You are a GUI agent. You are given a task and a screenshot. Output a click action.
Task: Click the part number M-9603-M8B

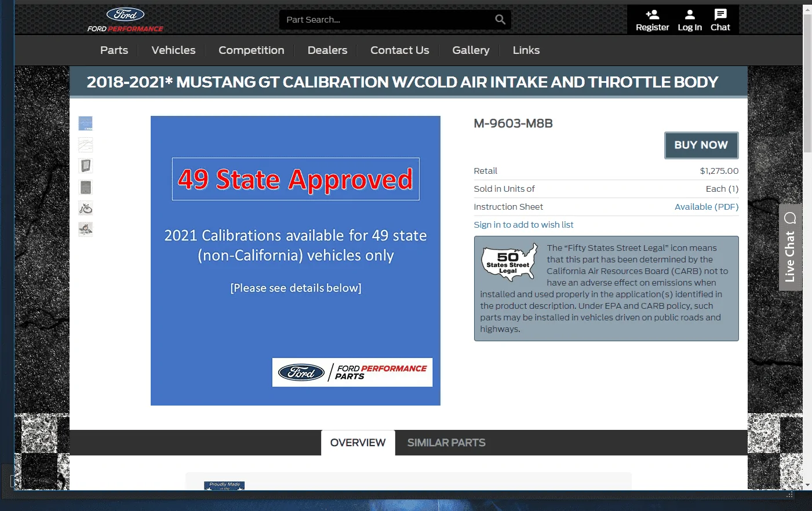tap(514, 123)
